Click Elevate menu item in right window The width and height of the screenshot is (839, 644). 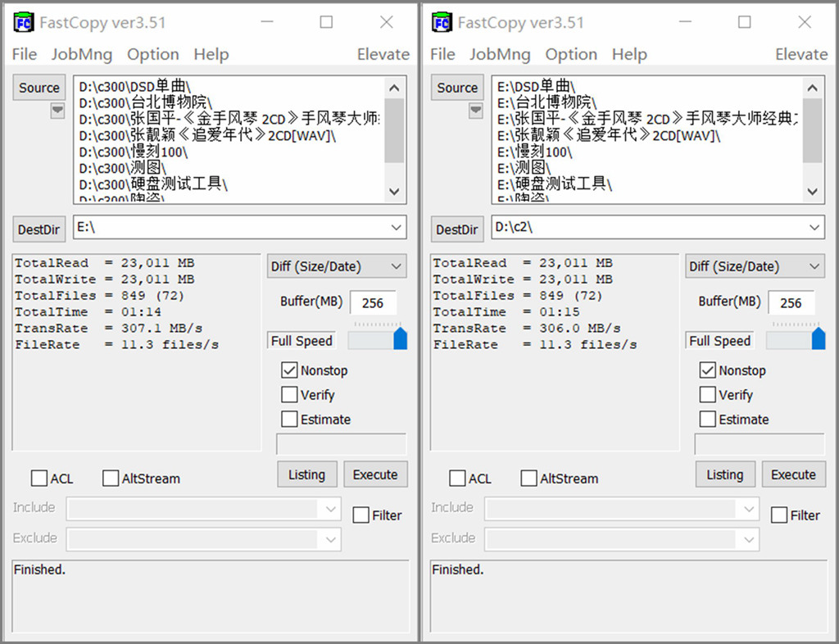point(801,54)
